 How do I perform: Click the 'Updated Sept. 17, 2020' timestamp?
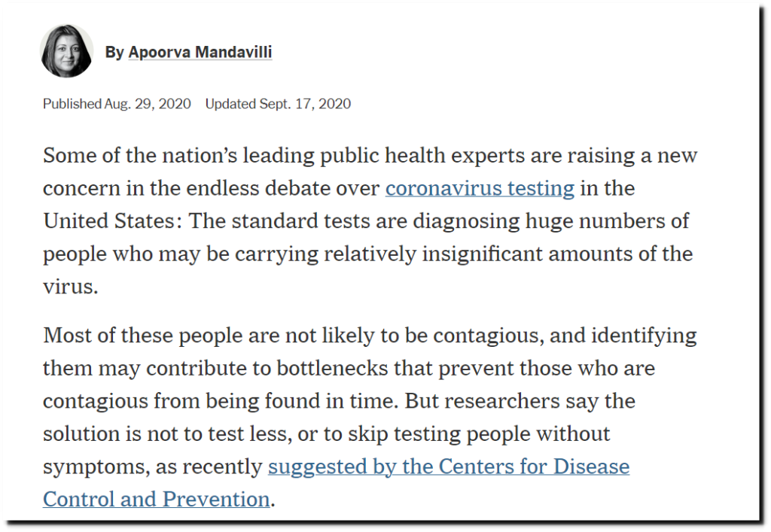click(278, 104)
